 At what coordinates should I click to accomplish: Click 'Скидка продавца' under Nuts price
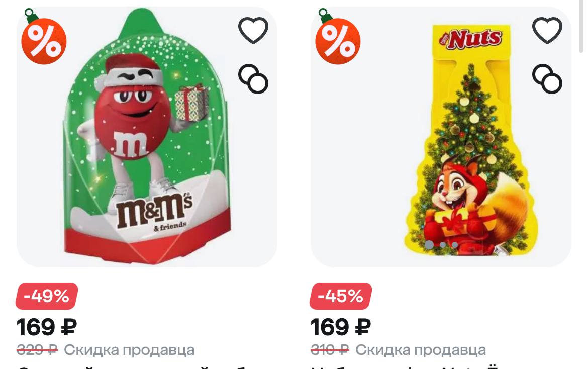tap(421, 350)
